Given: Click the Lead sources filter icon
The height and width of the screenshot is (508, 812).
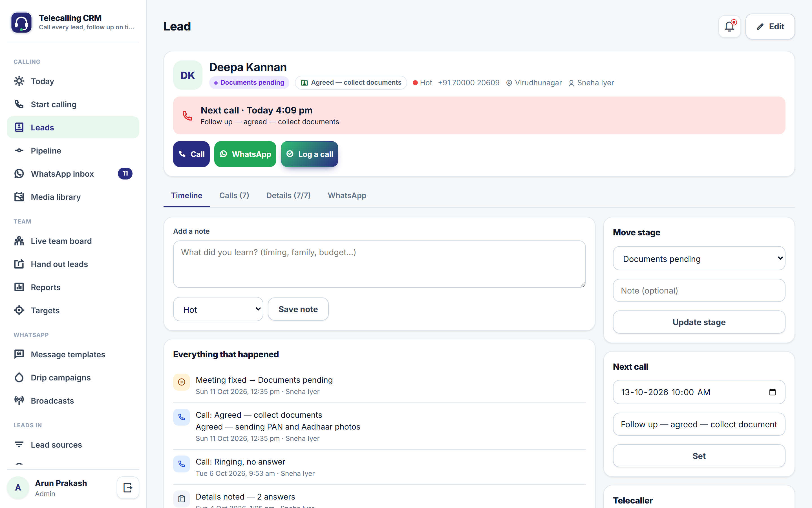Looking at the screenshot, I should pos(19,444).
